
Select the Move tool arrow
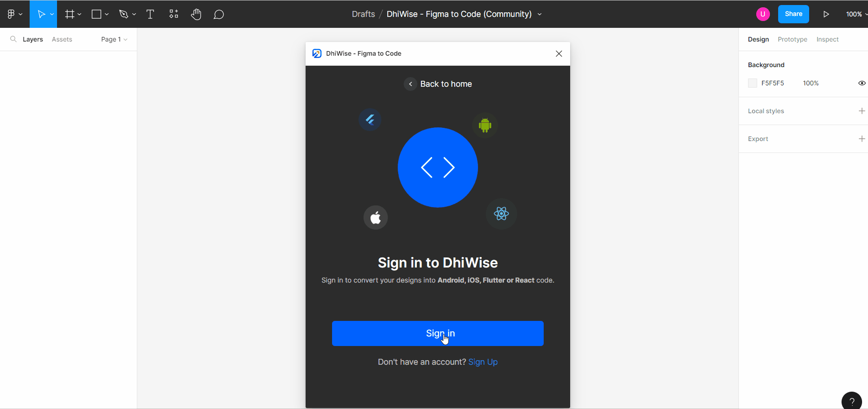pos(41,14)
